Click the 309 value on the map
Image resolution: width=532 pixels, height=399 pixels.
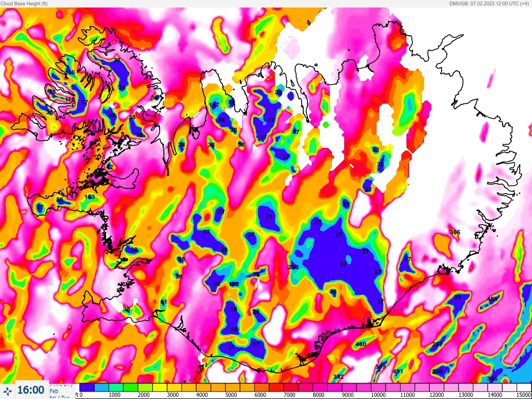pos(381,367)
